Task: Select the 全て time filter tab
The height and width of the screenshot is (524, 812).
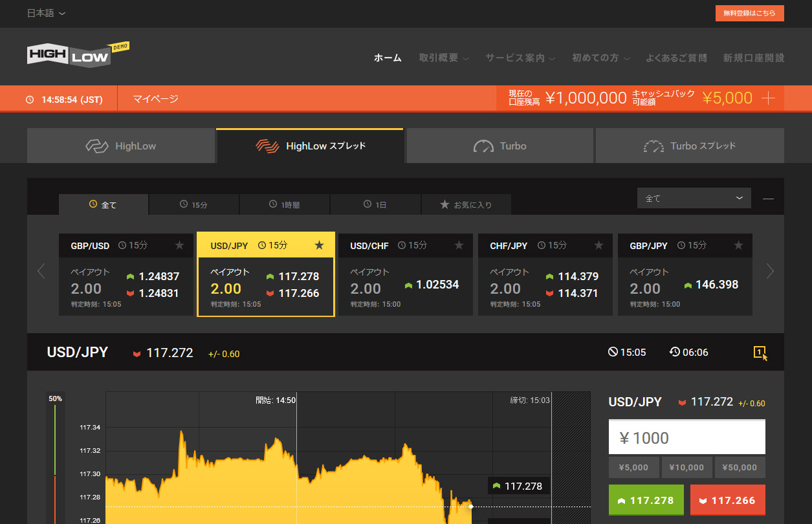Action: (104, 204)
